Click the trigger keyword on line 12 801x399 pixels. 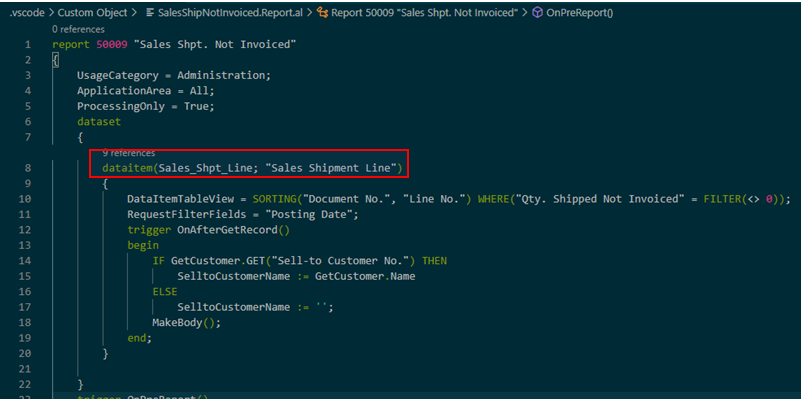(149, 230)
